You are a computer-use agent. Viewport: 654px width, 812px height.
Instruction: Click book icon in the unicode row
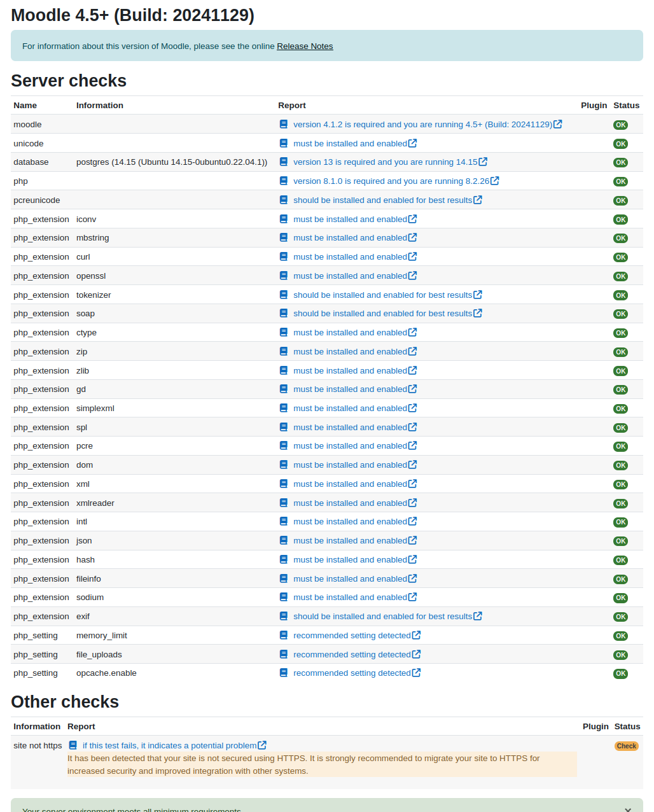[x=284, y=144]
